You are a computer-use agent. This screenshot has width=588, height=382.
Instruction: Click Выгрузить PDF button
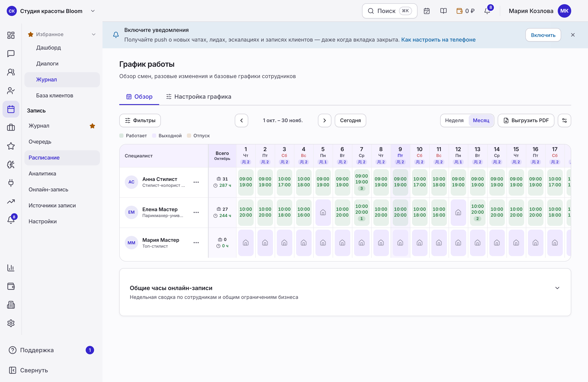(526, 120)
